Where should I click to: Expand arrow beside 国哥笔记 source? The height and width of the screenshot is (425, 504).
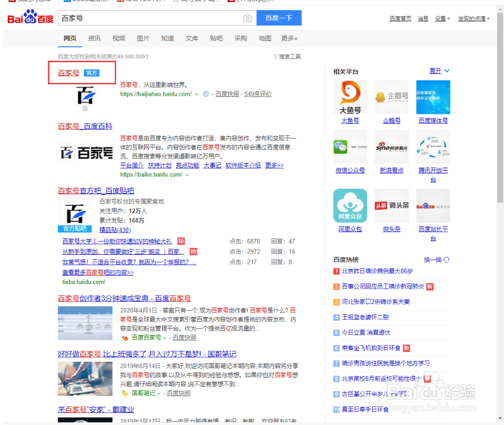tap(159, 394)
